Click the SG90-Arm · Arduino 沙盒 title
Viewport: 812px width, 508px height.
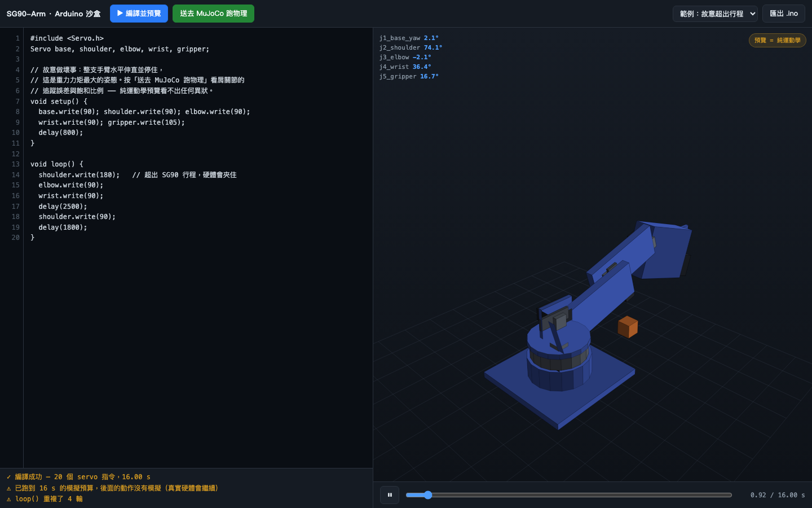[54, 14]
